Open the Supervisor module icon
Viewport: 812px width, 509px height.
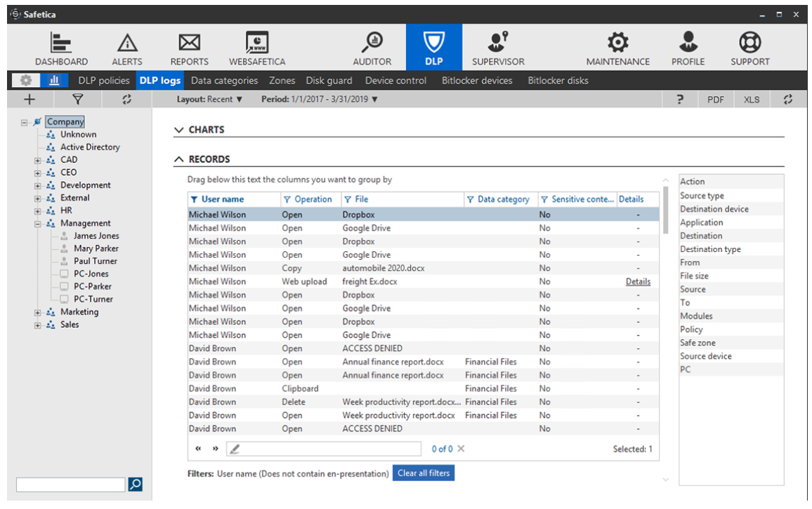click(x=498, y=44)
